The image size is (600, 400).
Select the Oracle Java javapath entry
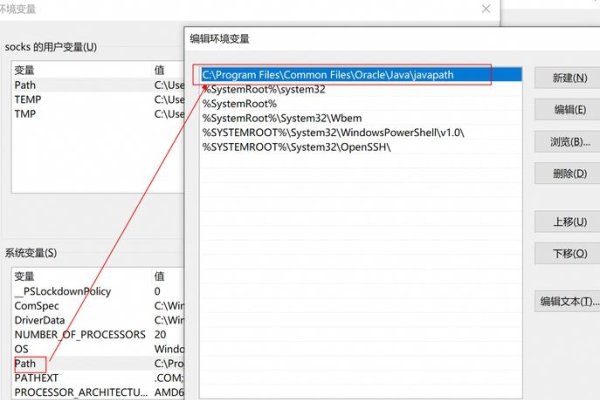click(361, 75)
